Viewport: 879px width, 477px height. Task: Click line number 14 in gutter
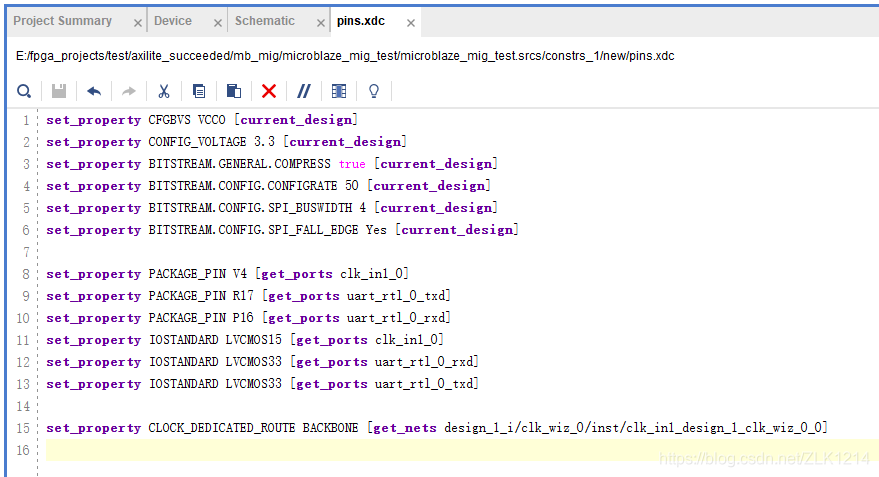coord(23,406)
